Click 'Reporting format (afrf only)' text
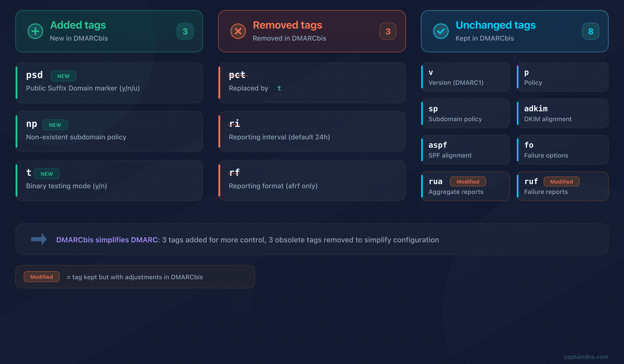The height and width of the screenshot is (364, 624). (273, 186)
